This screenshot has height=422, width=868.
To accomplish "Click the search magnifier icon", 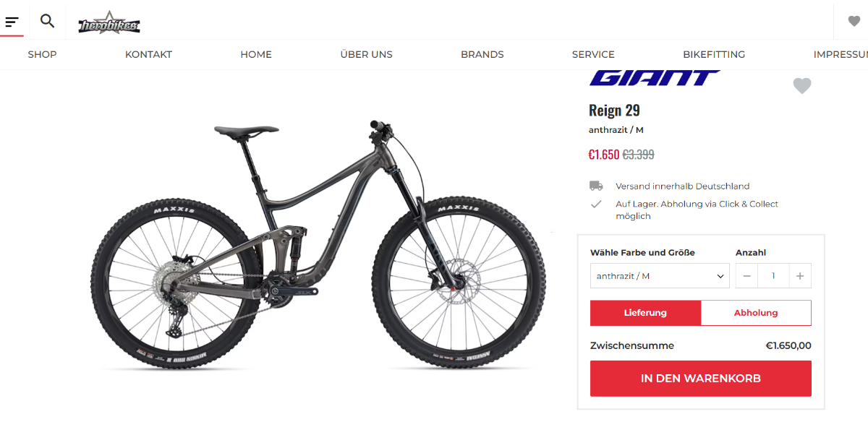I will (48, 21).
